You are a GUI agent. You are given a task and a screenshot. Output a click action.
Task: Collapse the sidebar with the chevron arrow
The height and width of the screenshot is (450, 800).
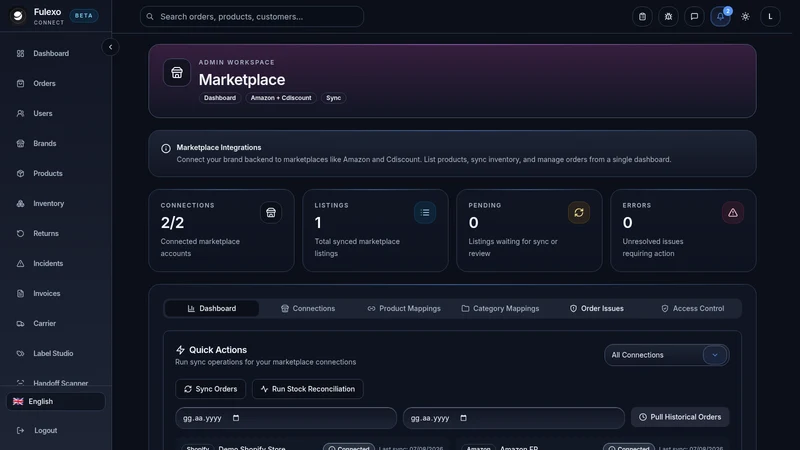click(110, 47)
